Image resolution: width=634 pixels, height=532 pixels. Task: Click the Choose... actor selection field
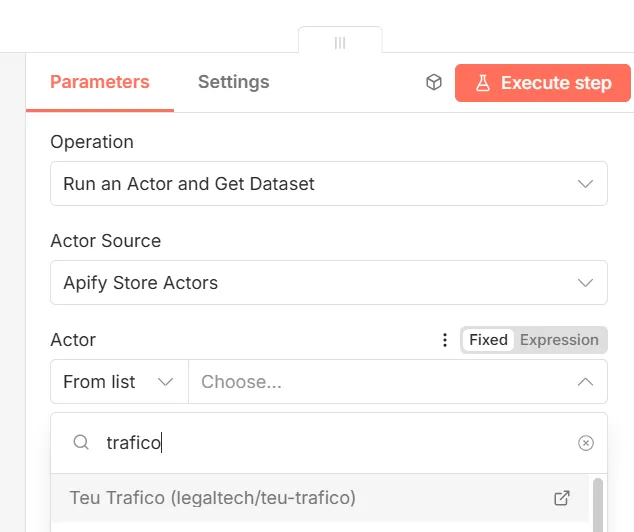click(380, 382)
